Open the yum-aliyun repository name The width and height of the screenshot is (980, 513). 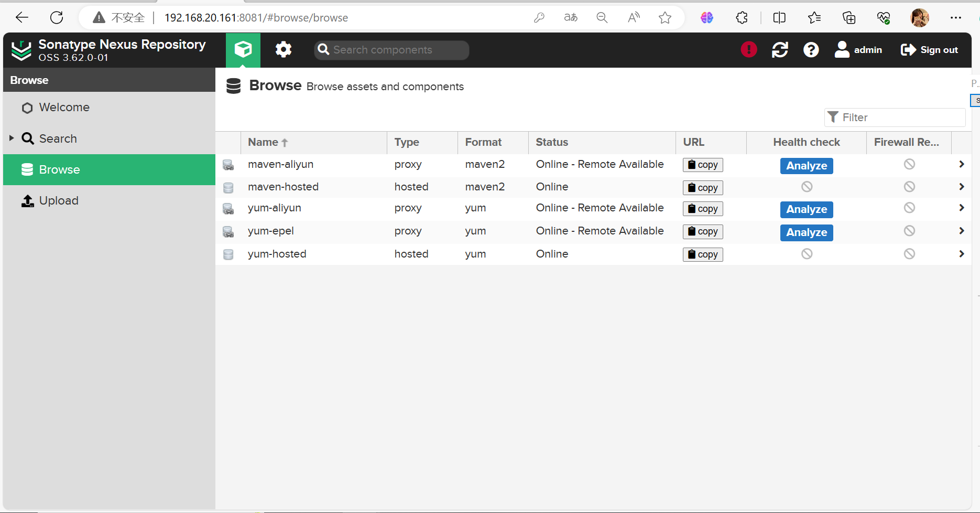(x=275, y=208)
